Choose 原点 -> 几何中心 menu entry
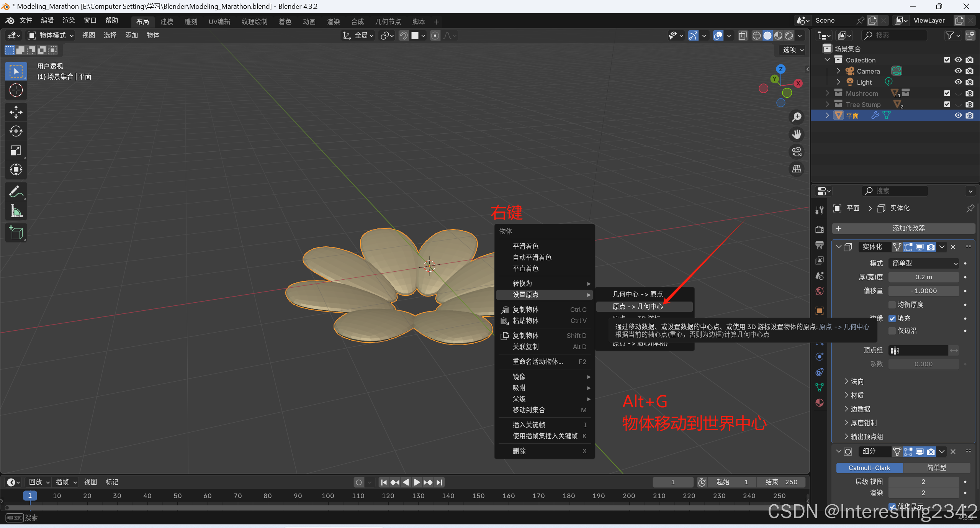The width and height of the screenshot is (980, 528). [x=638, y=307]
